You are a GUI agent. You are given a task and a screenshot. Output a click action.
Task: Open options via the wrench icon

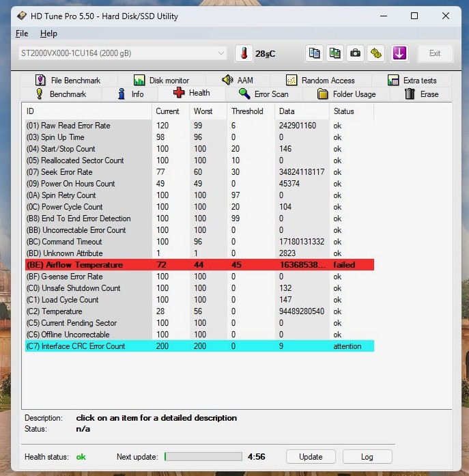click(375, 53)
